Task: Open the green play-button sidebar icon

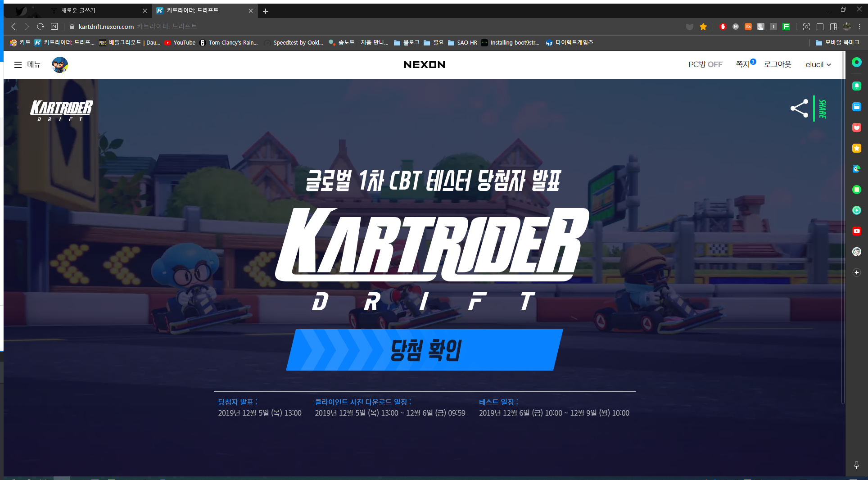Action: click(856, 210)
